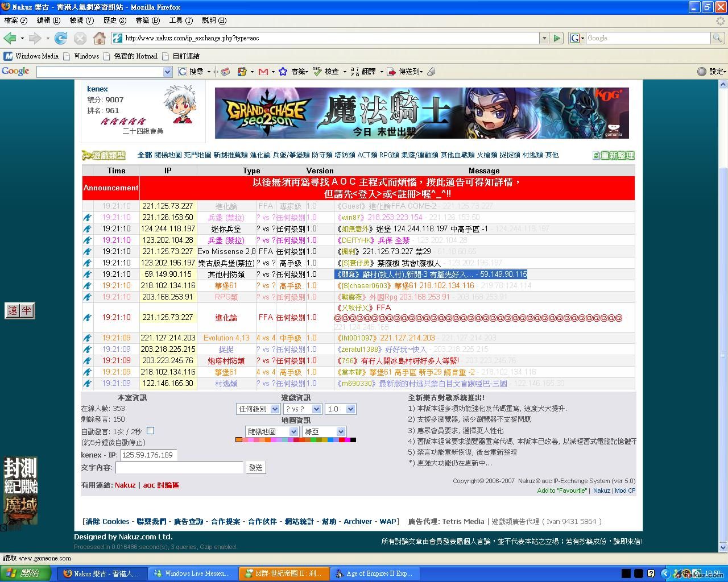The image size is (728, 582).
Task: Click the 發送 send button
Action: click(x=256, y=468)
